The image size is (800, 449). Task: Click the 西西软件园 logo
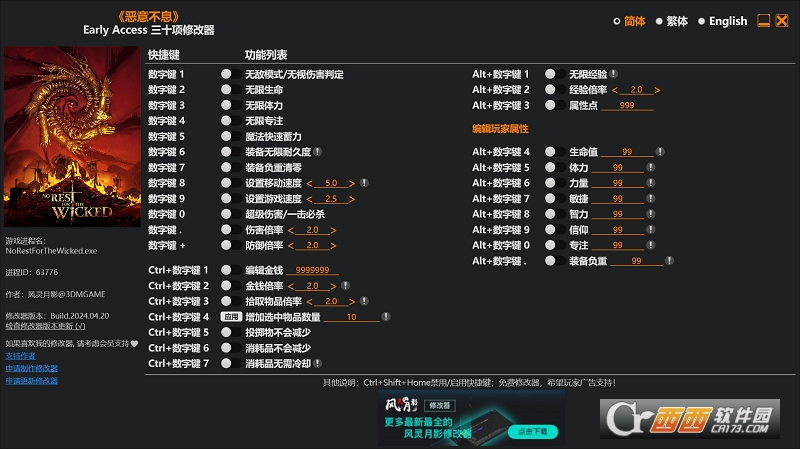690,419
